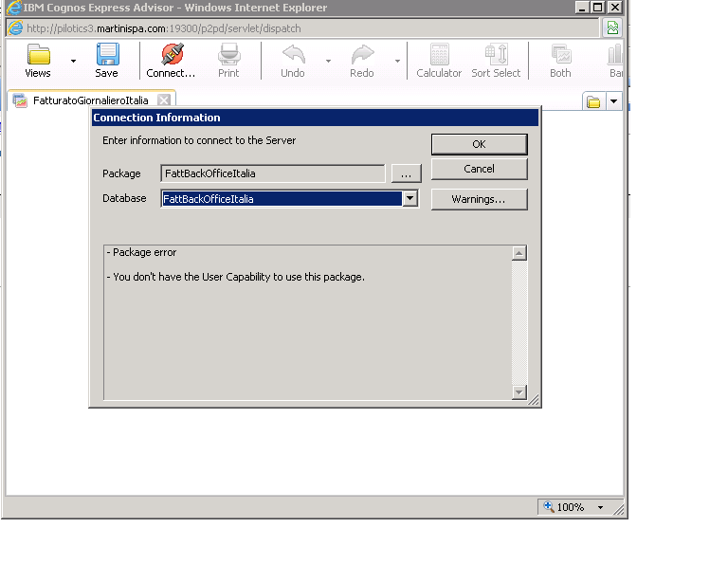Viewport: 728px width, 582px height.
Task: Click the Connection Information title bar
Action: pyautogui.click(x=316, y=118)
